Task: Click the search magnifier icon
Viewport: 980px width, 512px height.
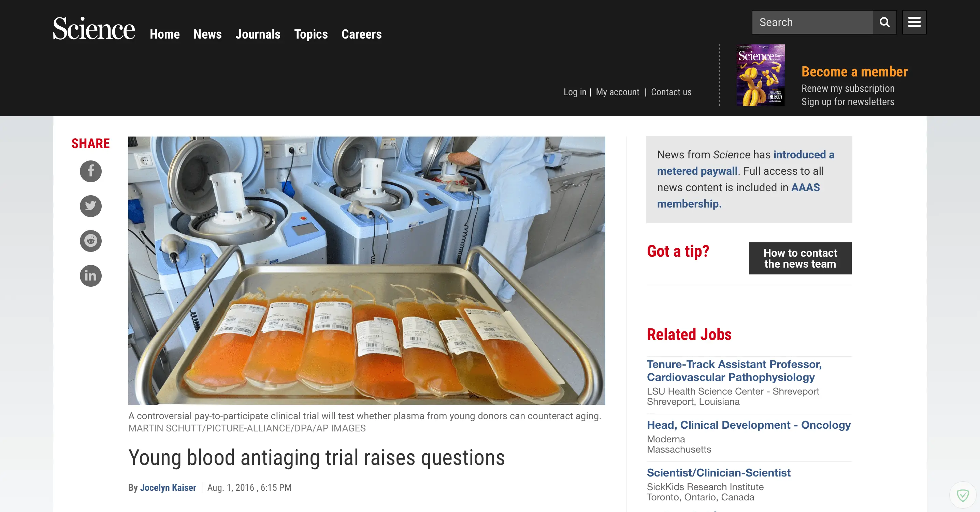Action: pyautogui.click(x=884, y=22)
